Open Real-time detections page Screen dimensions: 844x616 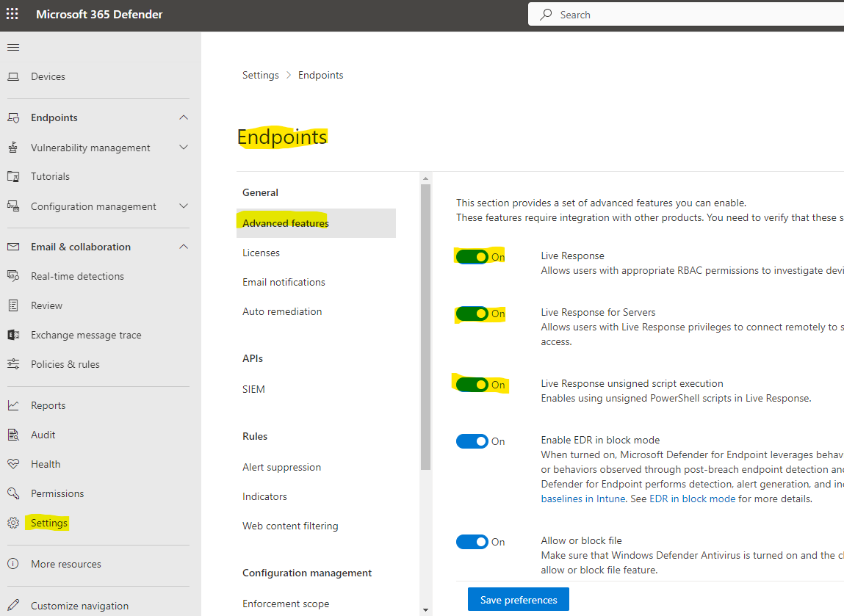pyautogui.click(x=78, y=276)
